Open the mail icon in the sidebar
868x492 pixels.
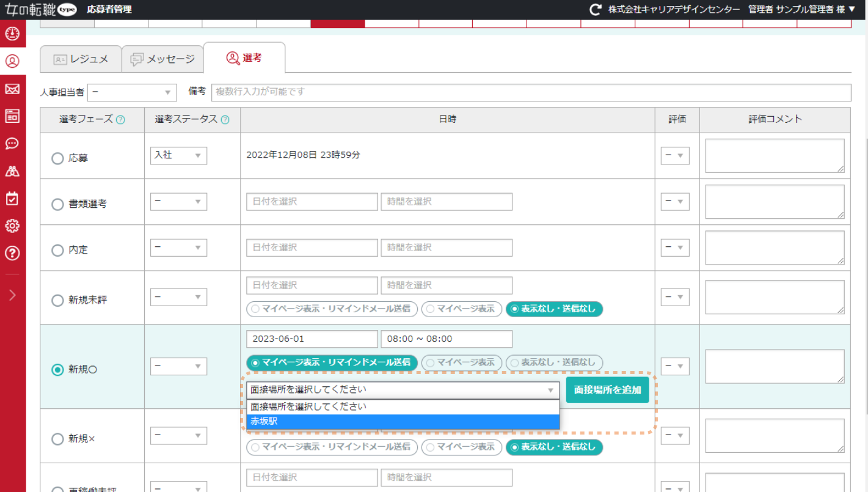[x=11, y=90]
